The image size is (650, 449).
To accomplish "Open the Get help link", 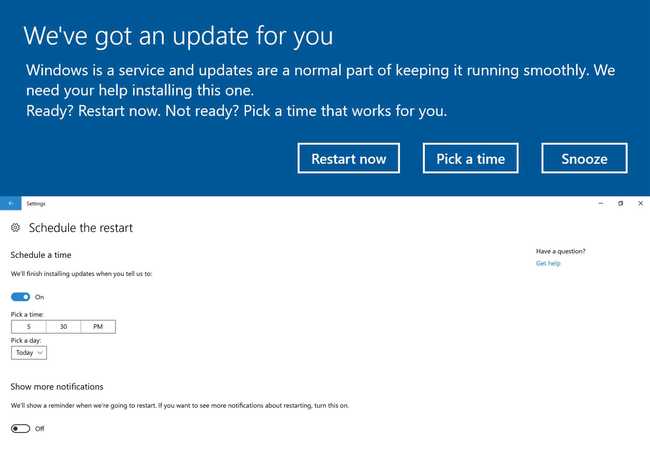I will pos(548,263).
